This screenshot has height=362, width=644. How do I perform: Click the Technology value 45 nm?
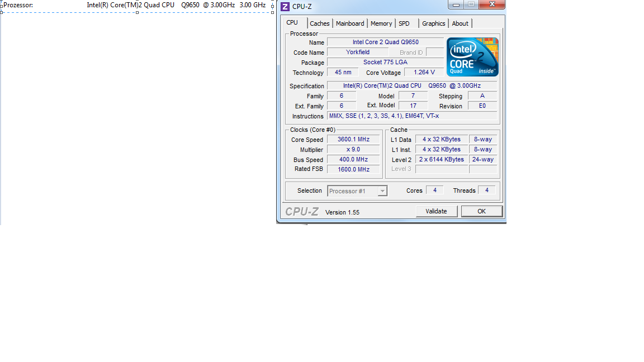(343, 72)
